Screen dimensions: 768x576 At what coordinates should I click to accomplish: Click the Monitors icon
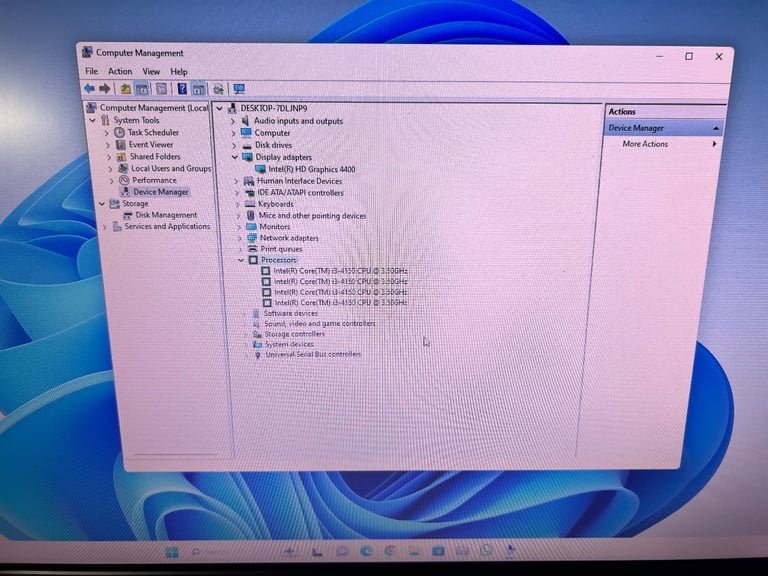(251, 226)
